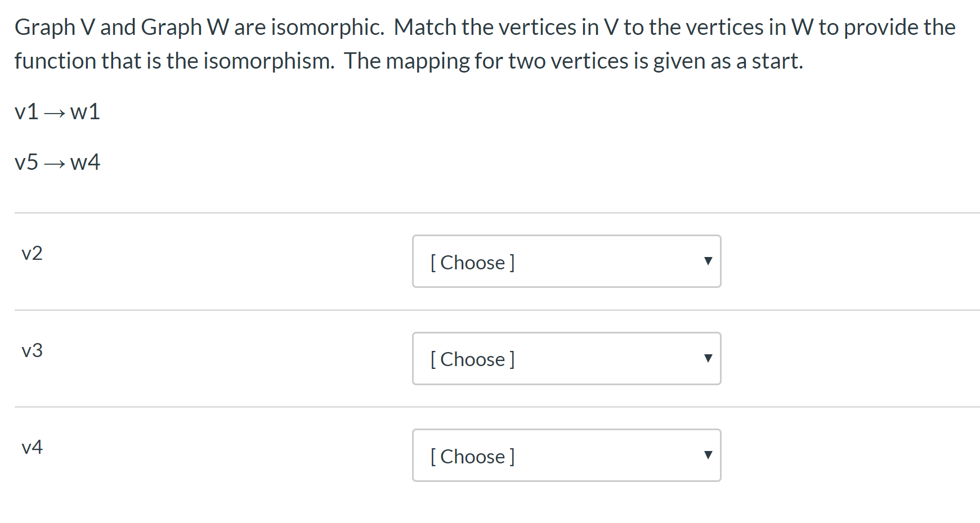Click the v2 Choose selector arrow
The image size is (980, 523).
(x=709, y=261)
